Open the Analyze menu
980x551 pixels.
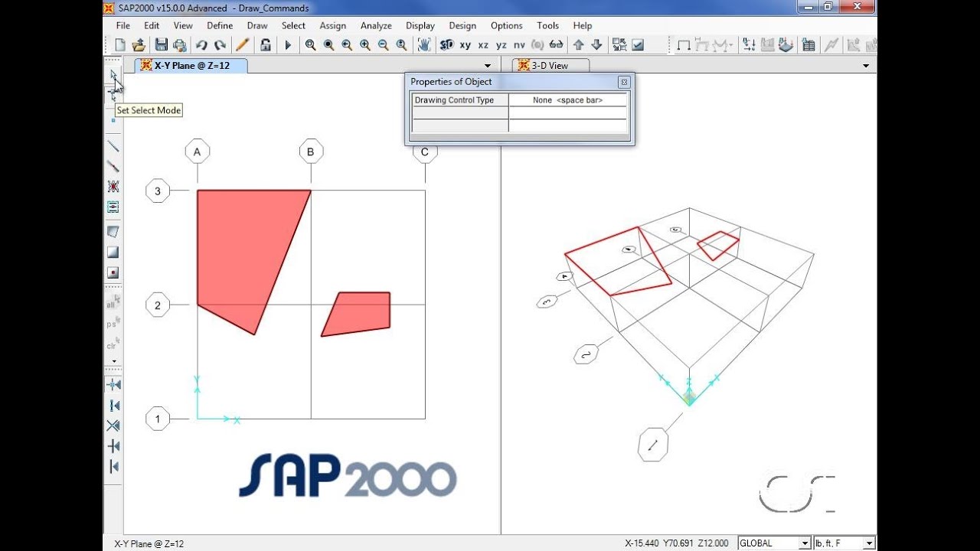point(376,25)
